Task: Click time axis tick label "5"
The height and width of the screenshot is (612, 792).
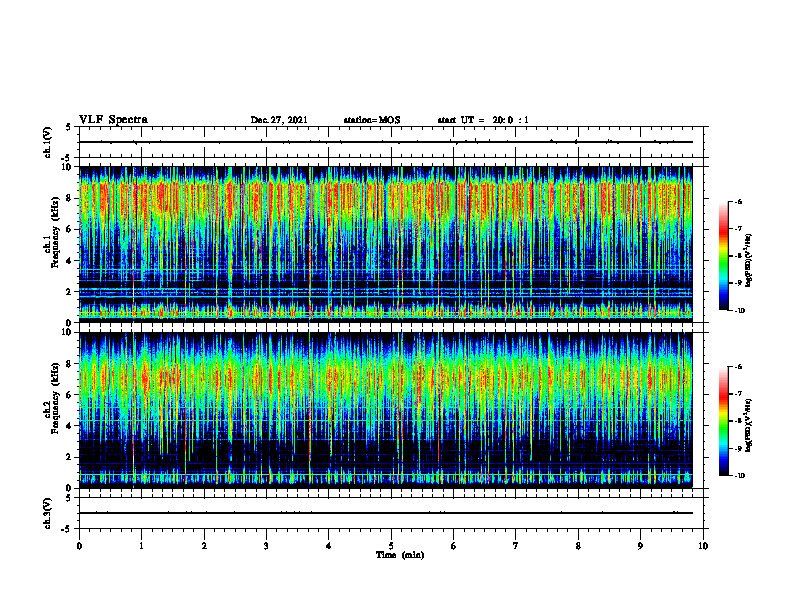Action: pyautogui.click(x=391, y=546)
